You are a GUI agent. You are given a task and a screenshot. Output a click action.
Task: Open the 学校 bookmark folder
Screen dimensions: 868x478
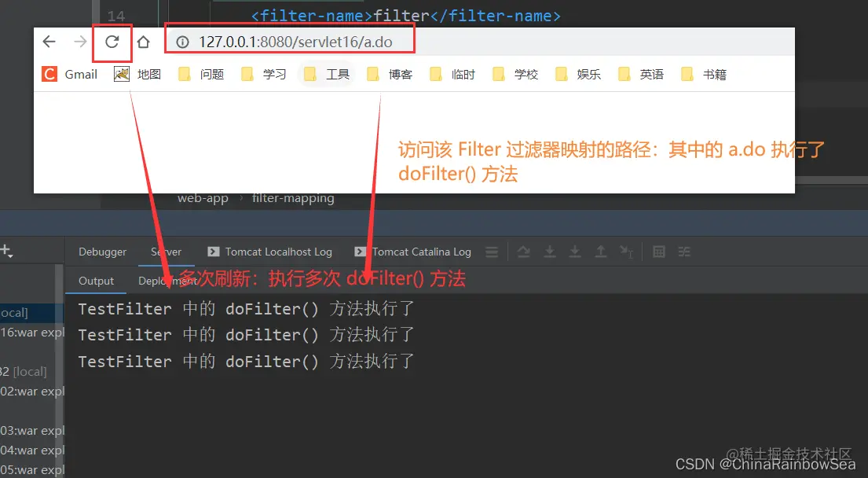[515, 74]
